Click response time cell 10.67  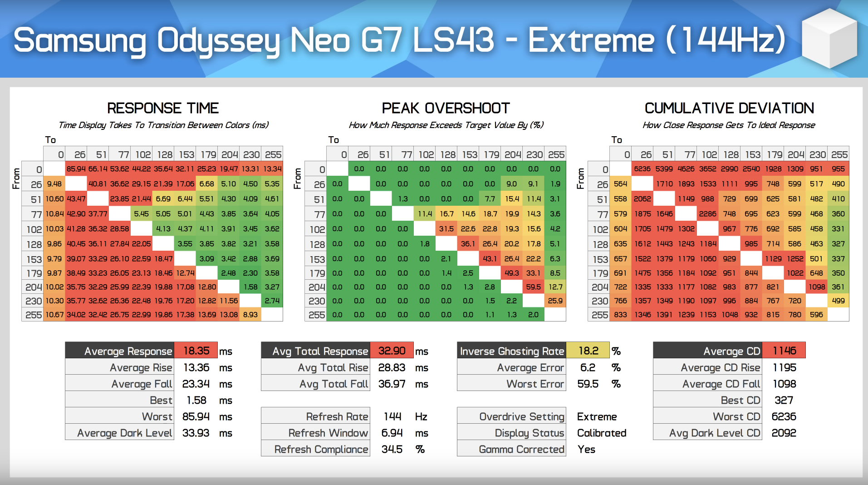click(x=54, y=315)
